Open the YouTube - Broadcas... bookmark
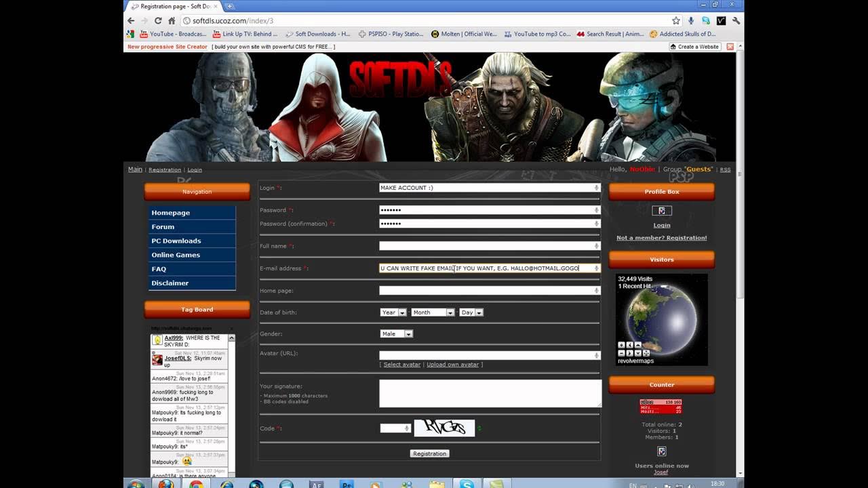 (x=173, y=34)
